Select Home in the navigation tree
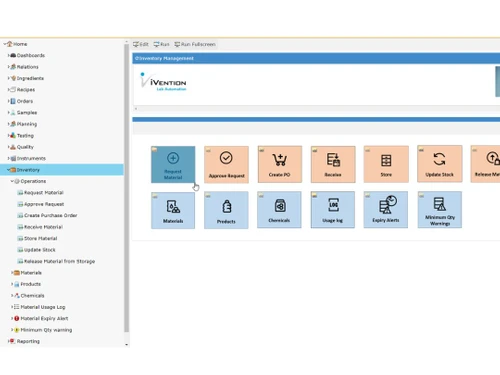The image size is (500, 375). pos(20,44)
